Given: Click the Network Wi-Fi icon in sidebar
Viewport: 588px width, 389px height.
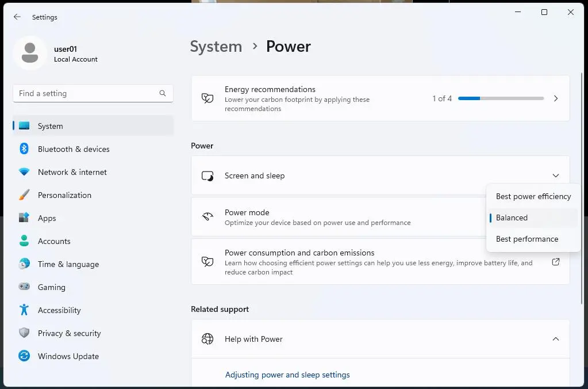Looking at the screenshot, I should coord(24,172).
